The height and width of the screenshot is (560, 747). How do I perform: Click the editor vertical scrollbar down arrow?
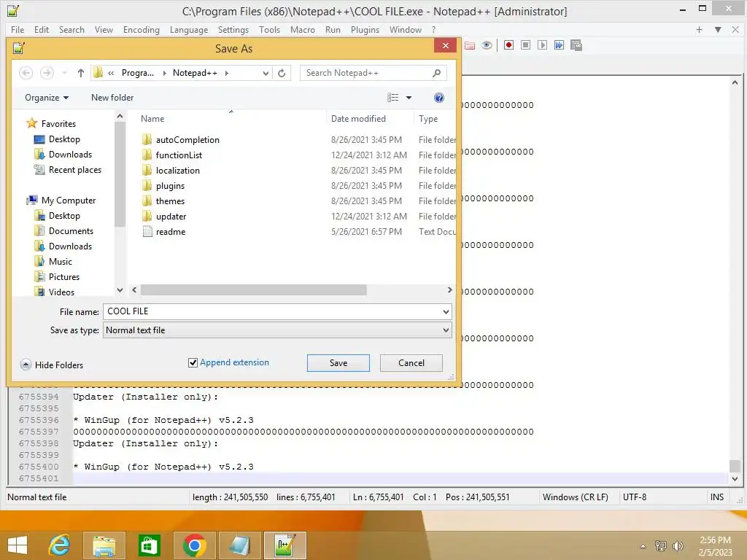[735, 478]
